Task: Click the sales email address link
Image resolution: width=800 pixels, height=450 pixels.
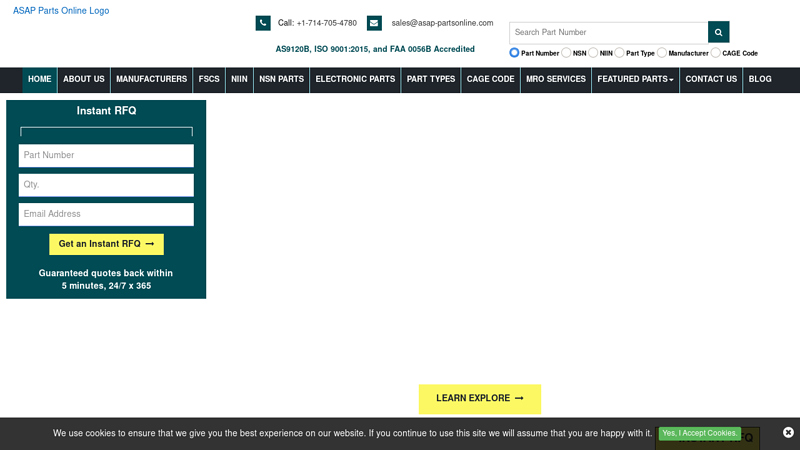Action: (x=442, y=23)
